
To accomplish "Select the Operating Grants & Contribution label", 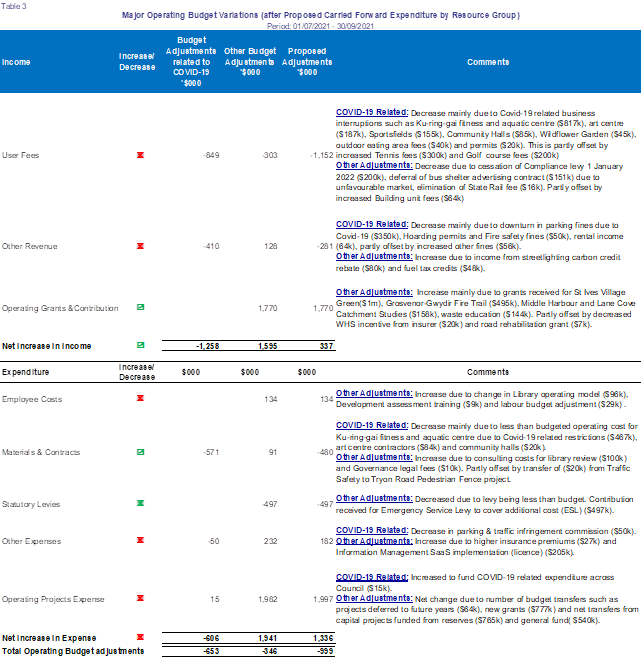I will (x=60, y=308).
